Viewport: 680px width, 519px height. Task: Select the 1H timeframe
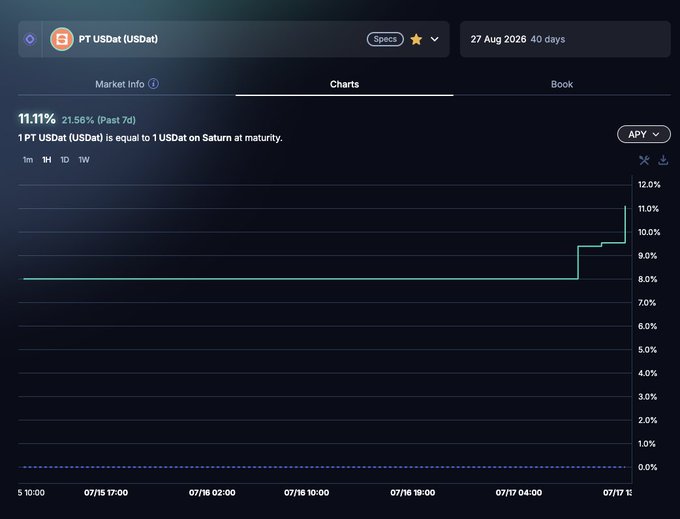coord(47,160)
